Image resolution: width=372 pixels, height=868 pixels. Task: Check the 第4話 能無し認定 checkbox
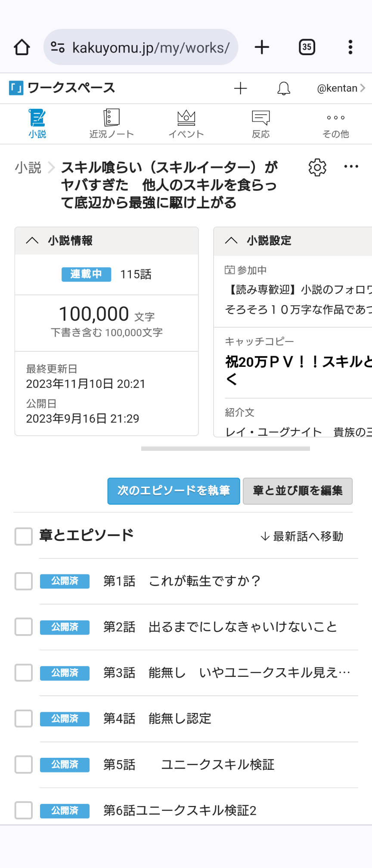[24, 719]
